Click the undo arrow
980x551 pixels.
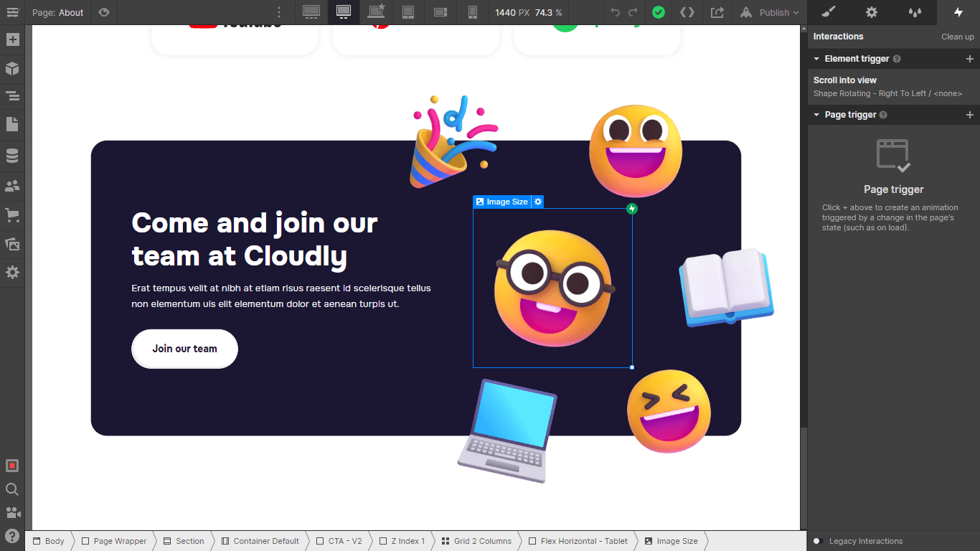point(615,12)
